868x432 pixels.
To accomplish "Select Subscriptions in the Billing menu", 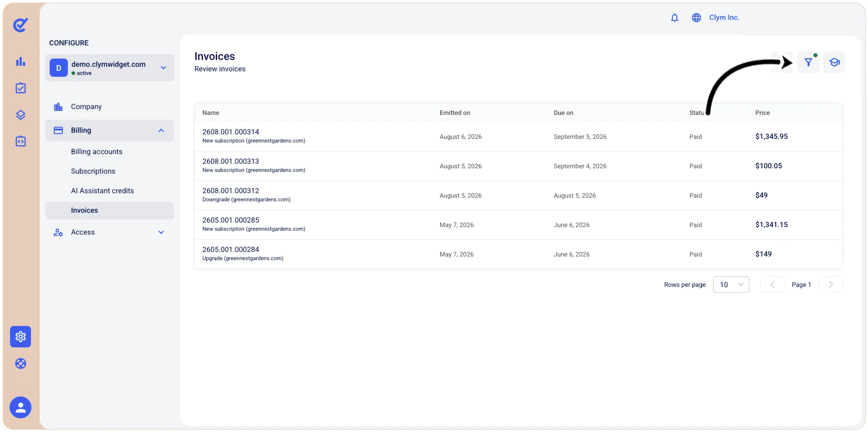I will click(93, 171).
